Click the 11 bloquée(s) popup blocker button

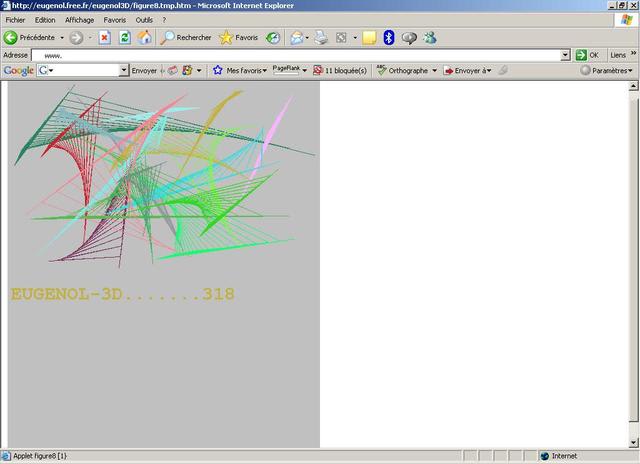[340, 71]
